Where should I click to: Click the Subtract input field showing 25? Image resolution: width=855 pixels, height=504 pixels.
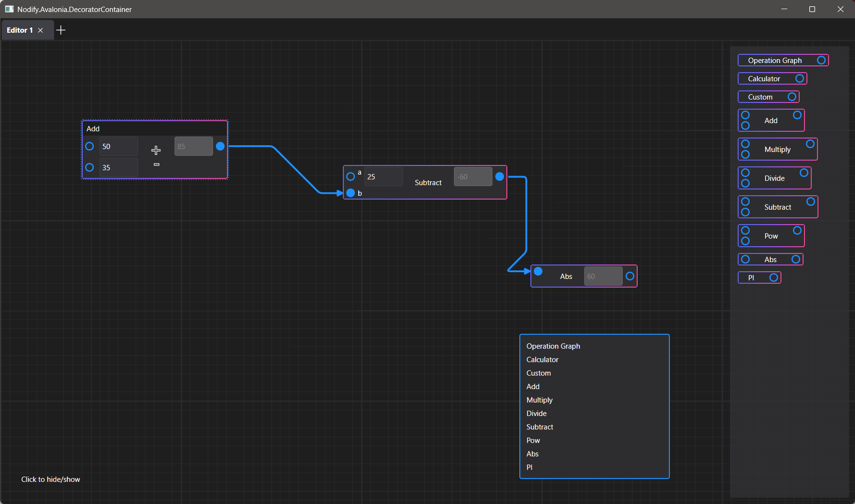point(383,176)
